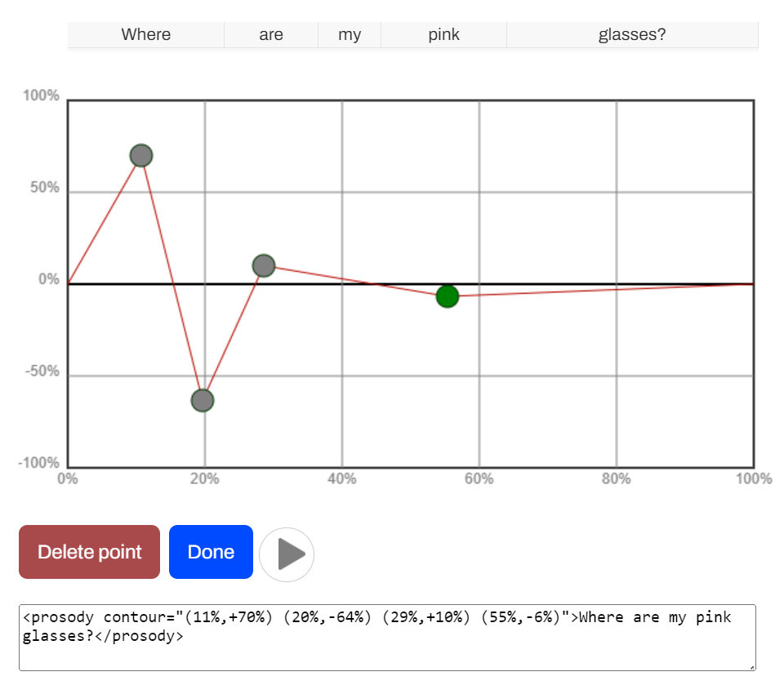Select the green contour point at 55%
784x694 pixels.
[447, 296]
